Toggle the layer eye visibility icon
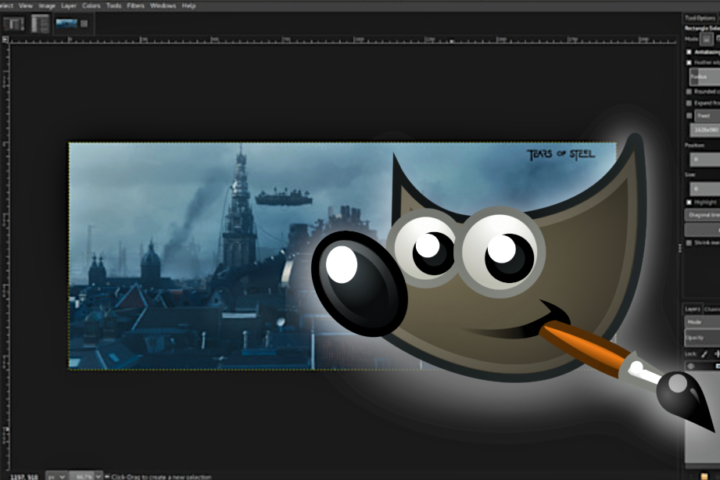This screenshot has width=720, height=480. pos(691,366)
